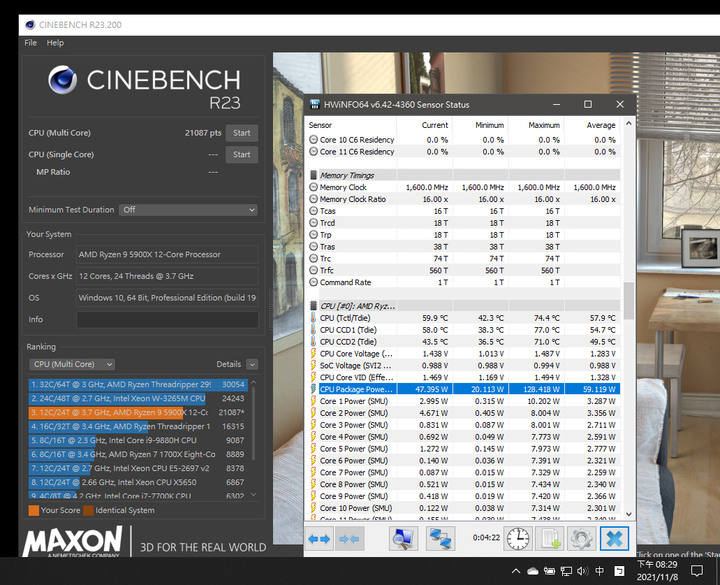Viewport: 720px width, 585px height.
Task: Open the File menu in Cinebench
Action: [31, 43]
